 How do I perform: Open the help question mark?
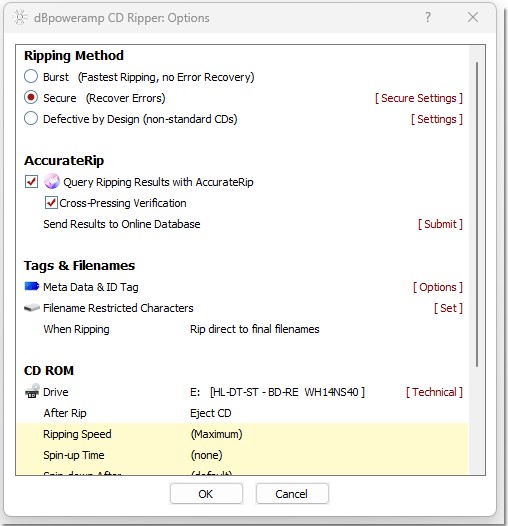click(428, 17)
